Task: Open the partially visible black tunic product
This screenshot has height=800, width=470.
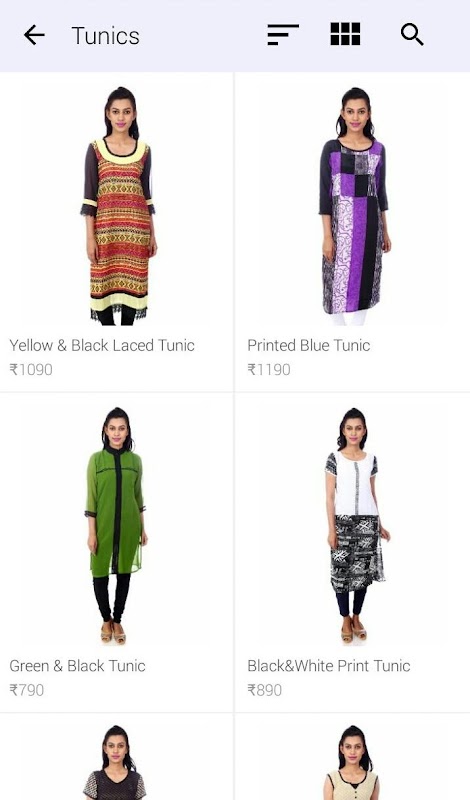Action: pos(116,757)
